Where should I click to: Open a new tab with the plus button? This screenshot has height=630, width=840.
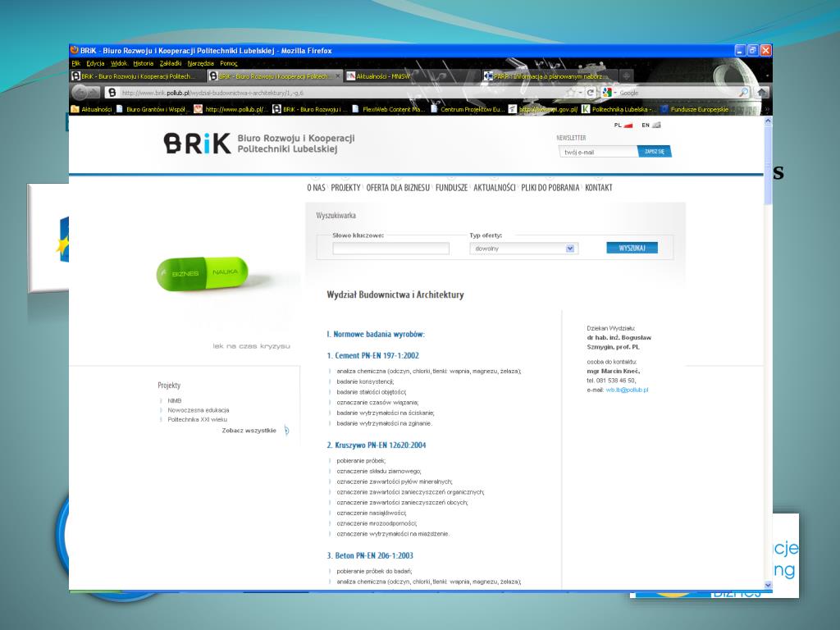click(626, 76)
